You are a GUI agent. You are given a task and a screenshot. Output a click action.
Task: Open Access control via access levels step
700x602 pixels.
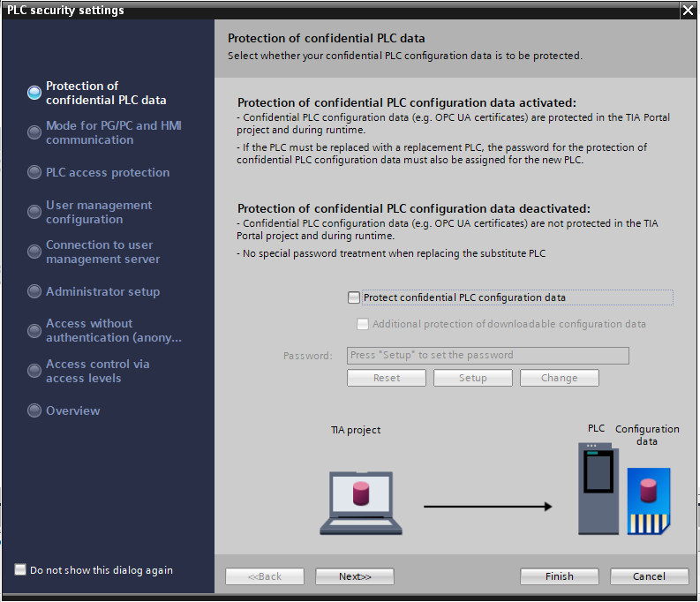(98, 371)
